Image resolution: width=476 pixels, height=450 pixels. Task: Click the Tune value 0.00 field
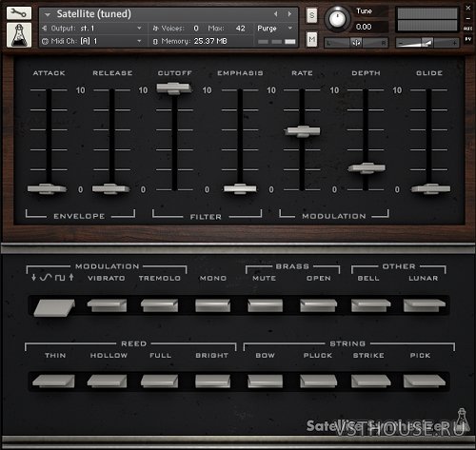pos(364,27)
